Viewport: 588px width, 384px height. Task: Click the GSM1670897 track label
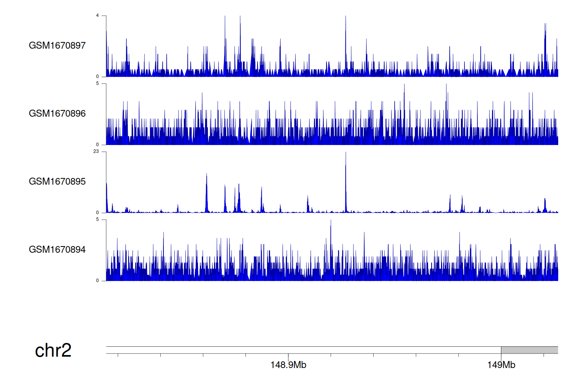tap(57, 45)
